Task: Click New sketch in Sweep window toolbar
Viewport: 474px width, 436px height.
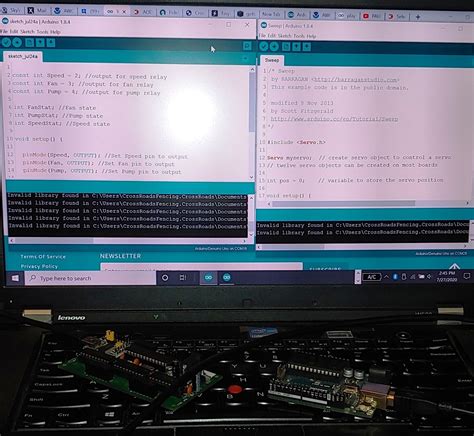Action: click(x=286, y=46)
